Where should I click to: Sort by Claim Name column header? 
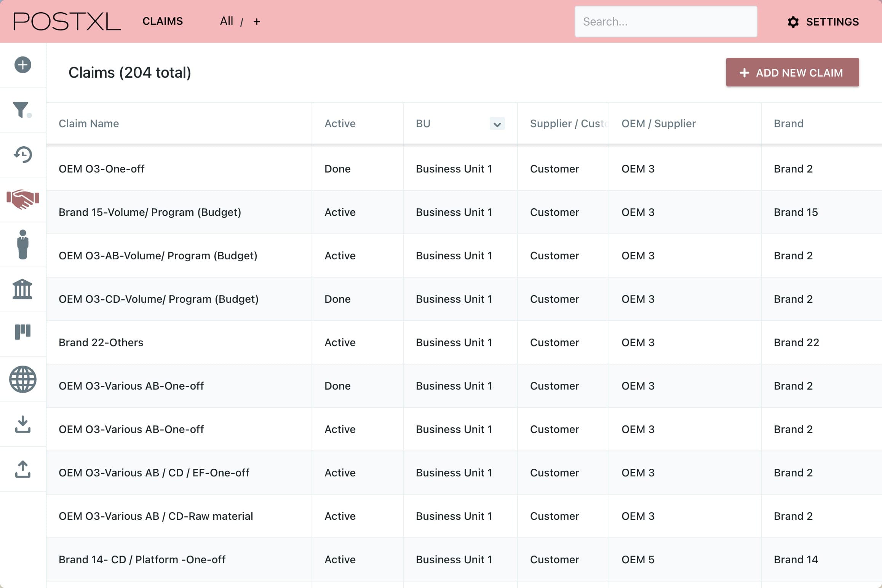[x=89, y=123]
